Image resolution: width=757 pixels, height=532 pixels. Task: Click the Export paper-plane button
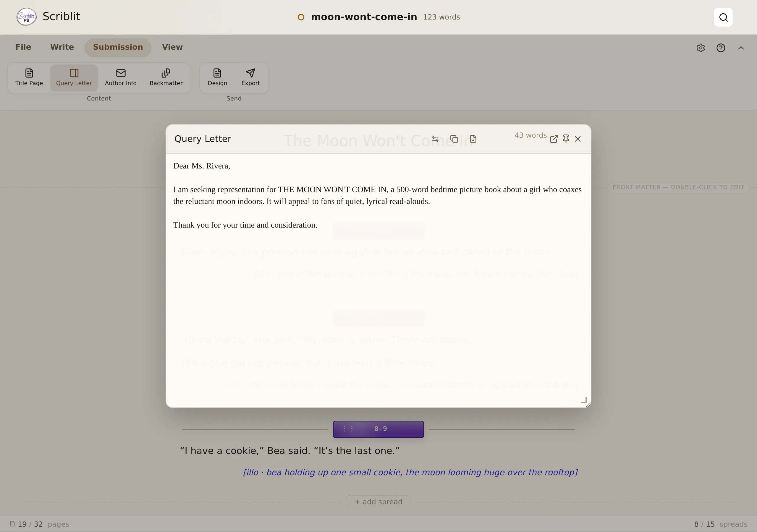(x=250, y=78)
